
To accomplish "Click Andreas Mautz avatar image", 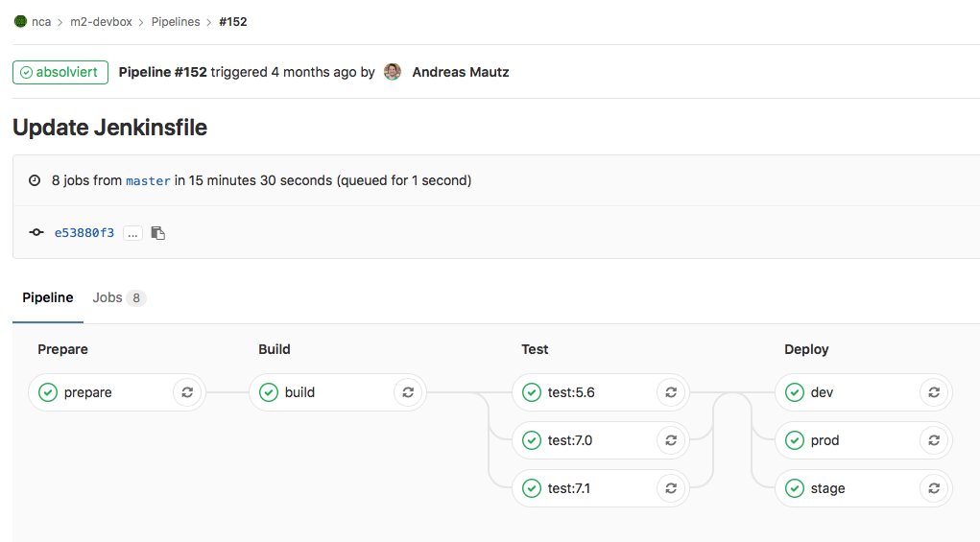I will 393,72.
